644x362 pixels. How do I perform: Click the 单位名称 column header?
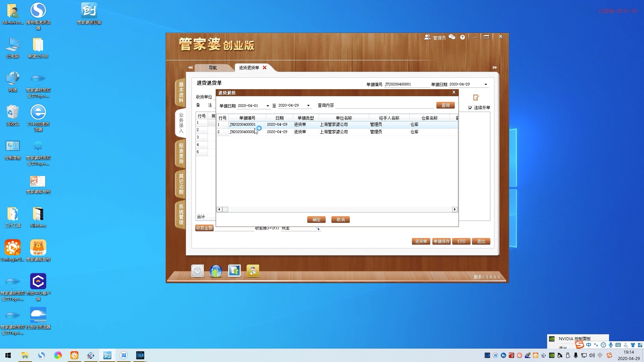click(x=344, y=118)
